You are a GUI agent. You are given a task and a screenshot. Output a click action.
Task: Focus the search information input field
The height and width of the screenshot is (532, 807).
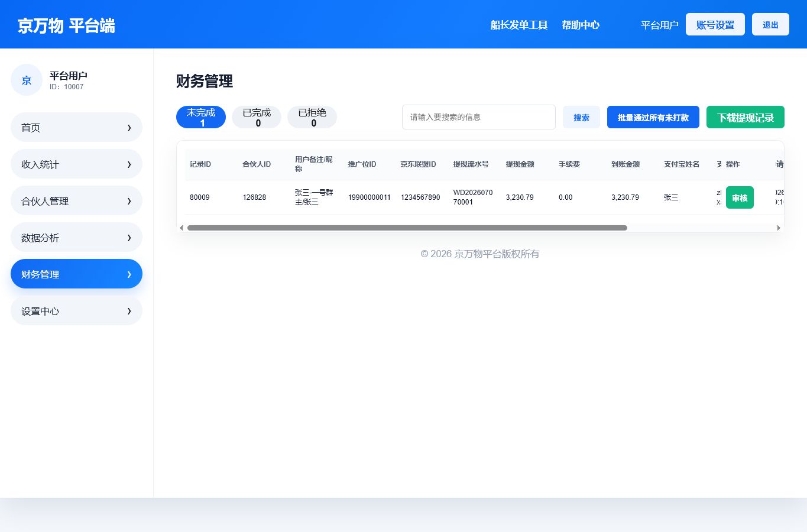point(479,117)
